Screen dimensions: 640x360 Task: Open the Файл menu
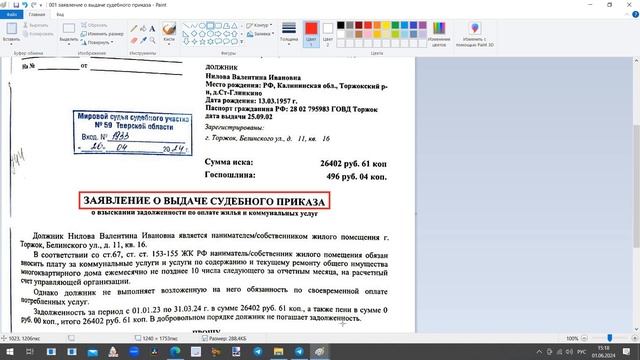point(11,15)
